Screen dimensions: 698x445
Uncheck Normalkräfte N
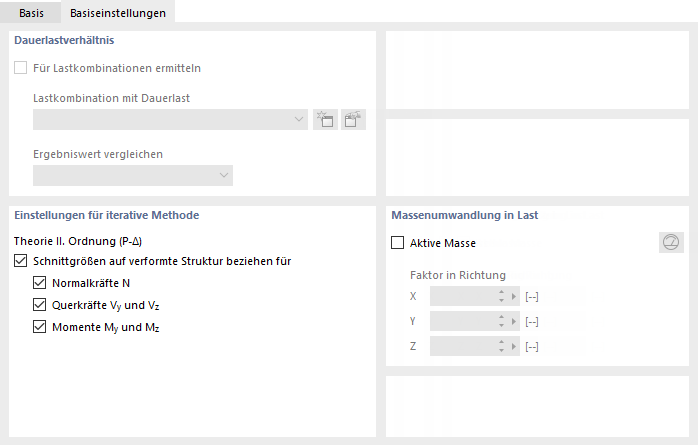(40, 283)
